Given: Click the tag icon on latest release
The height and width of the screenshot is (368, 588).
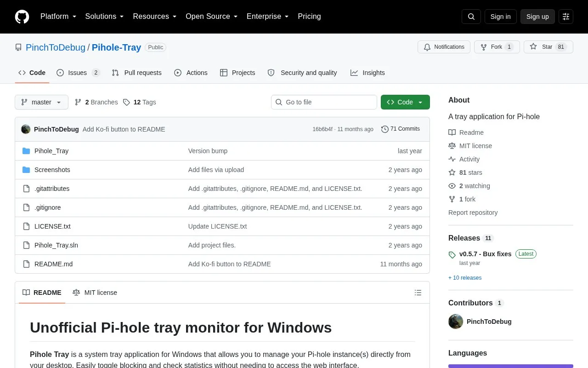Looking at the screenshot, I should [452, 254].
